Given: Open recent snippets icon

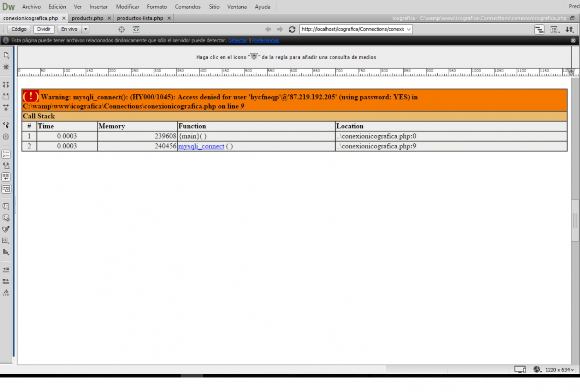Looking at the screenshot, I should pyautogui.click(x=6, y=240).
